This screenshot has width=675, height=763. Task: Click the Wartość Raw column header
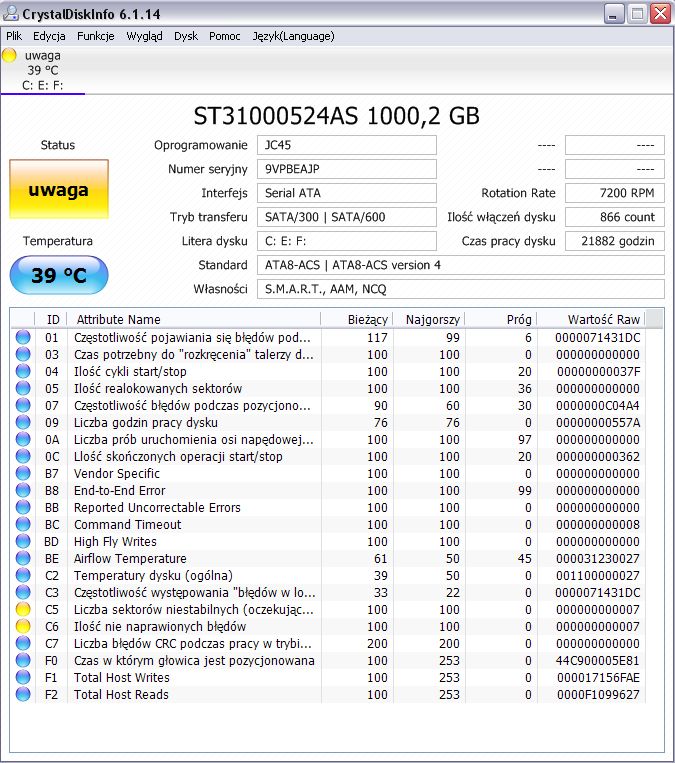coord(591,319)
